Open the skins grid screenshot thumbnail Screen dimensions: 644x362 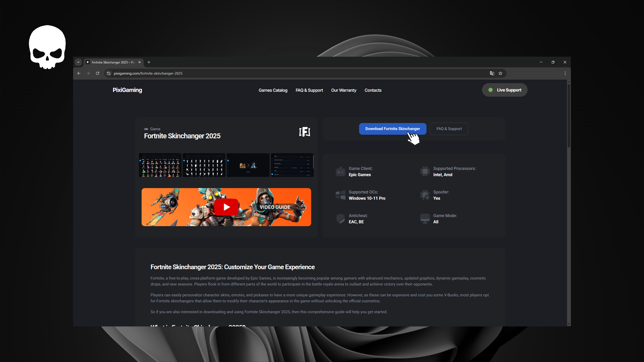[x=160, y=165]
